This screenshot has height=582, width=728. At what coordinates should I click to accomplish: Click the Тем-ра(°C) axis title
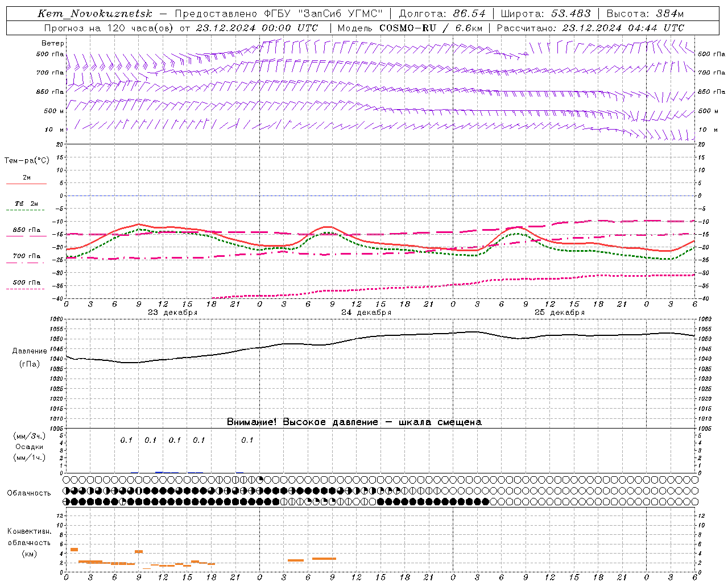click(27, 160)
